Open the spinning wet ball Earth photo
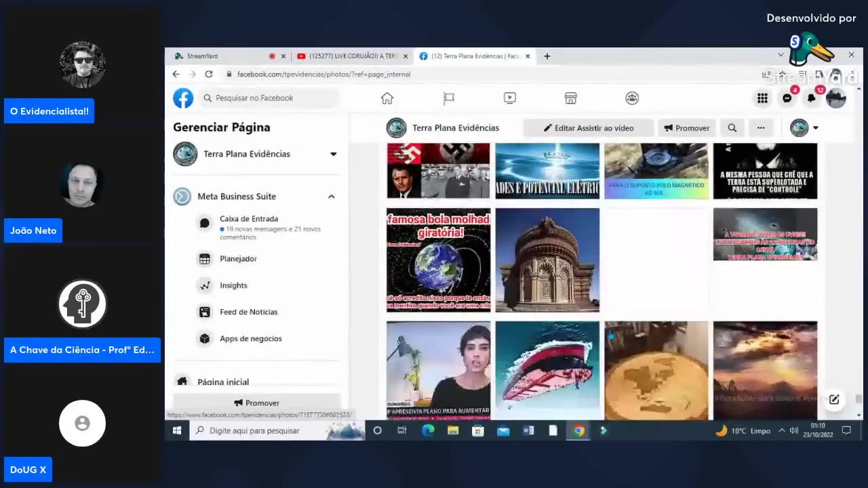This screenshot has height=488, width=868. pos(438,260)
